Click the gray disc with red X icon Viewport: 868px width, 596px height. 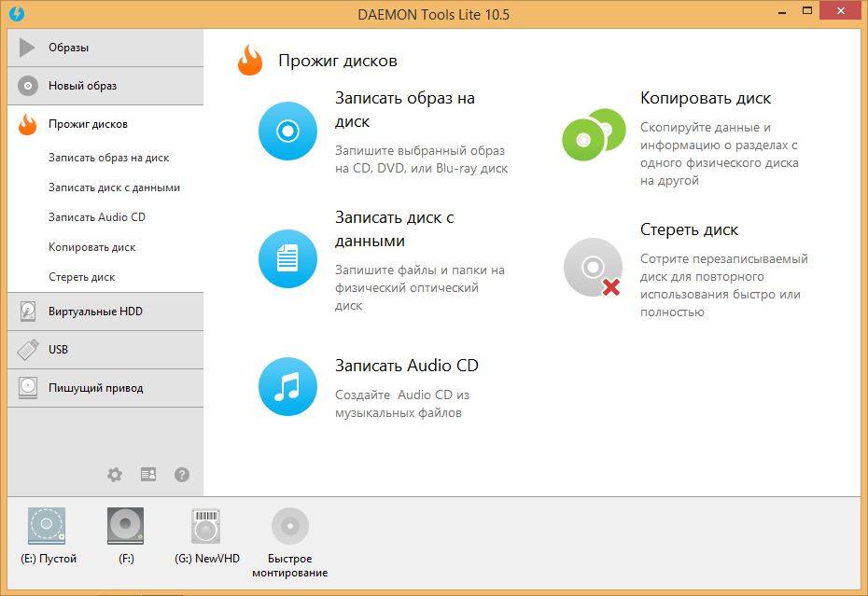point(593,268)
